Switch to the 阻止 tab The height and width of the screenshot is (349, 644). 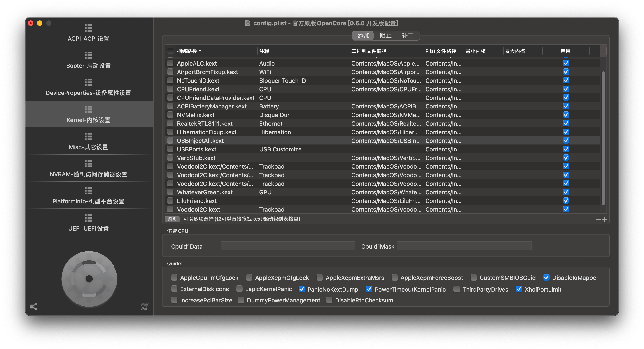[385, 35]
